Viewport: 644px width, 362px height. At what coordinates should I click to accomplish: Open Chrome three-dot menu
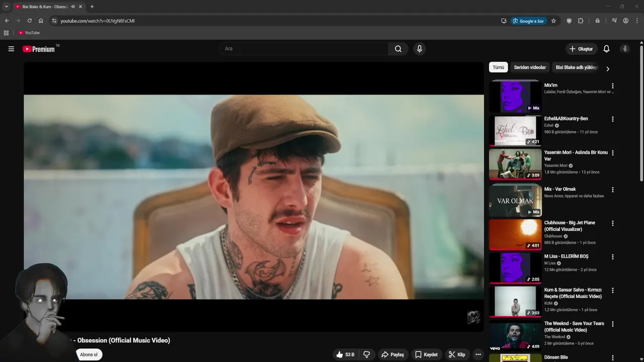pos(637,21)
